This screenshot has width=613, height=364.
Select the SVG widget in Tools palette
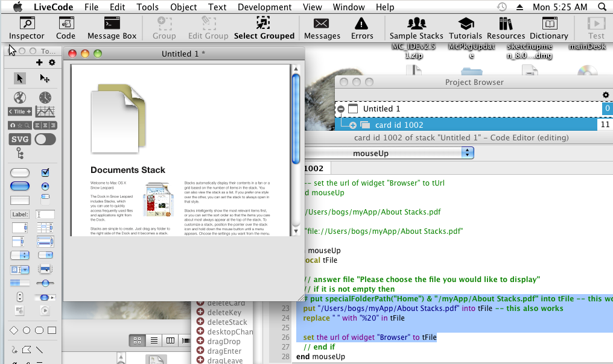[20, 139]
